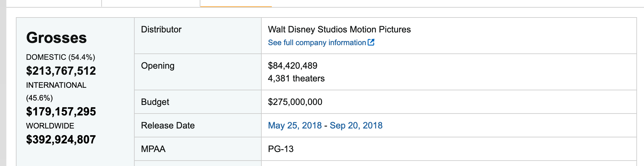644x166 pixels.
Task: Click the domestic gross $213,767,512
Action: pyautogui.click(x=61, y=71)
